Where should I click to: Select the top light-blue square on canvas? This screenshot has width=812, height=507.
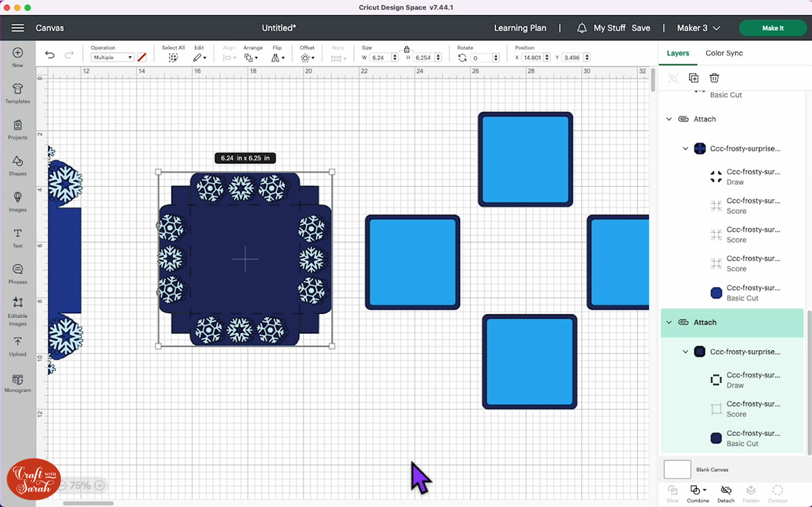(x=526, y=159)
